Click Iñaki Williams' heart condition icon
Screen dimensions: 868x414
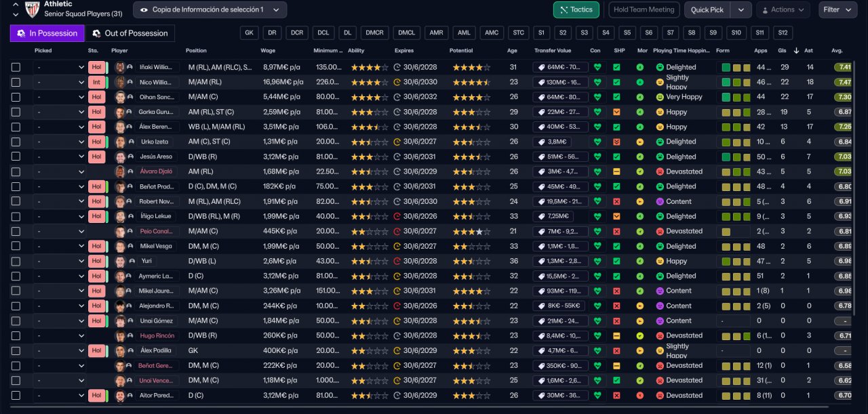(597, 67)
